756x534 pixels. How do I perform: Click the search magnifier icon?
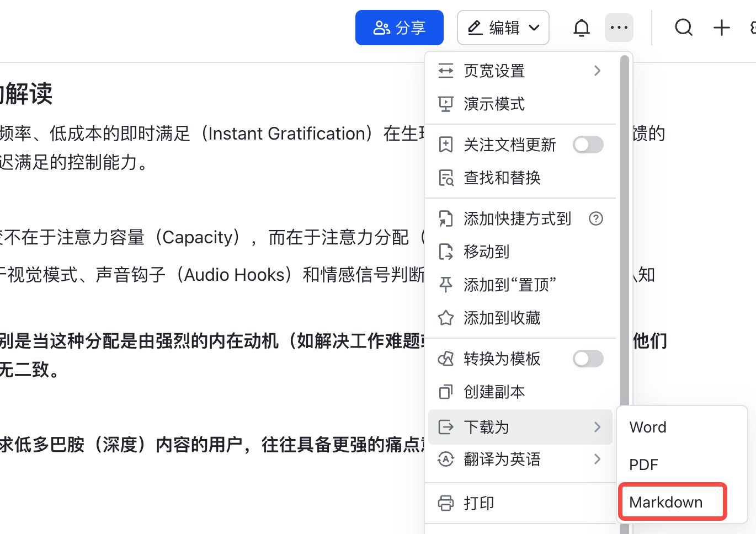pos(684,28)
